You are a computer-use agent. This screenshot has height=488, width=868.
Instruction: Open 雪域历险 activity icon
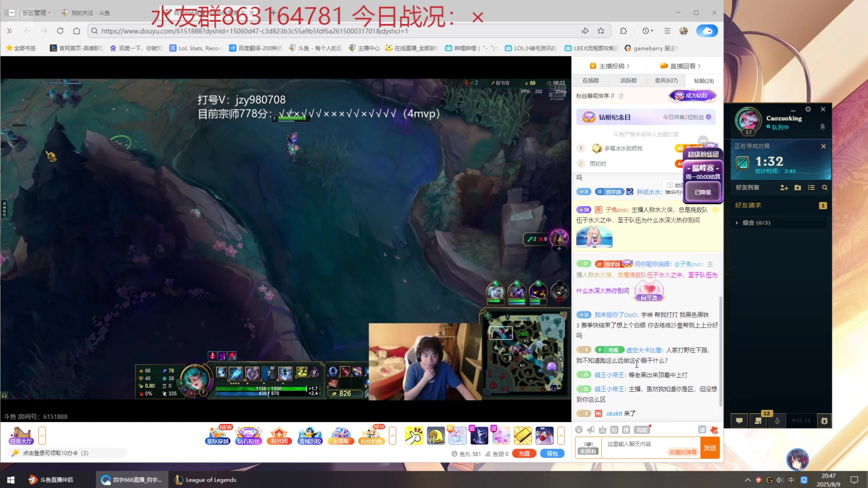point(310,436)
